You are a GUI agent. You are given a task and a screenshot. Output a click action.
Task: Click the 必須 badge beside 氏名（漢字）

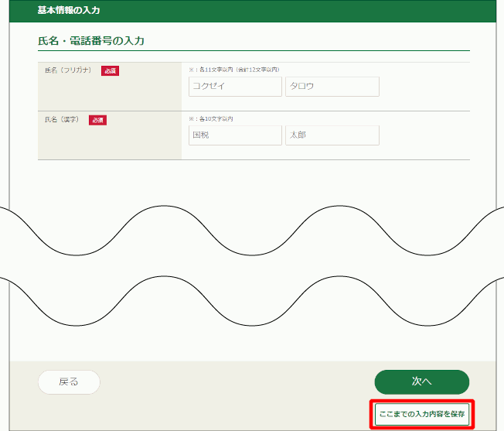[x=97, y=120]
